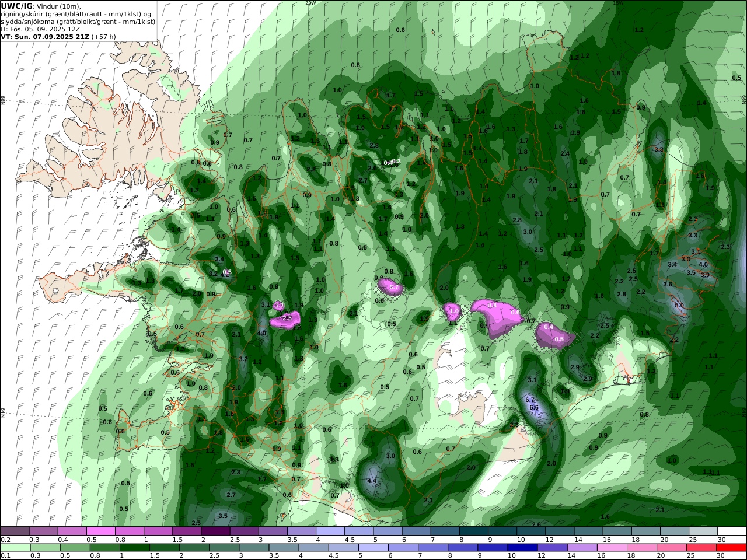The image size is (747, 560).
Task: Click the (+57 h) forecast offset
Action: [103, 36]
